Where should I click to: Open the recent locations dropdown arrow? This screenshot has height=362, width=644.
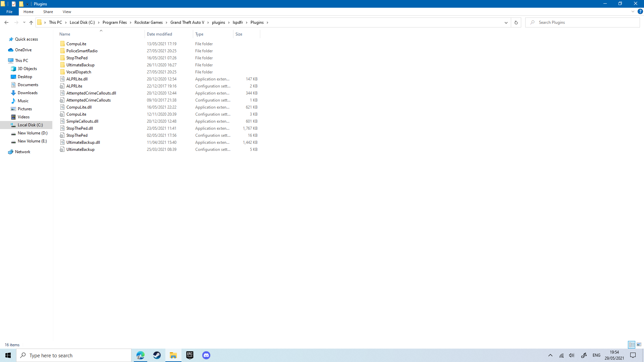click(24, 22)
